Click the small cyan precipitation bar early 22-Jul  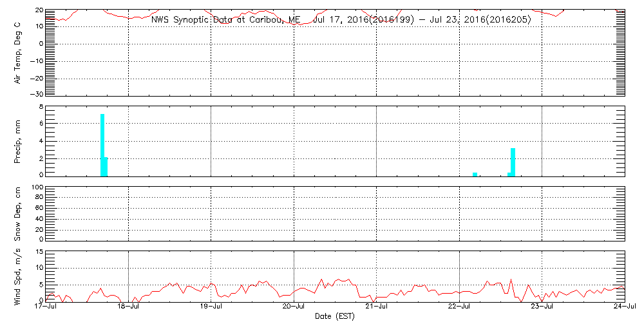tap(475, 173)
